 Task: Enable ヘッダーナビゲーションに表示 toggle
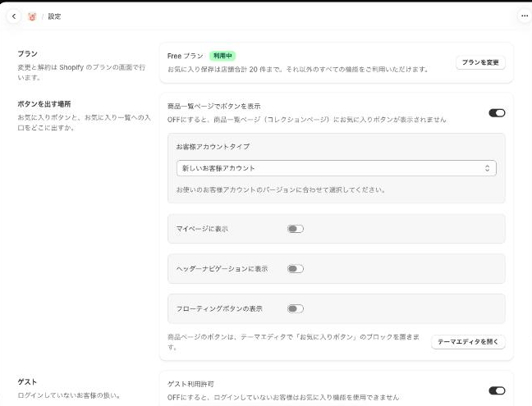pos(296,269)
